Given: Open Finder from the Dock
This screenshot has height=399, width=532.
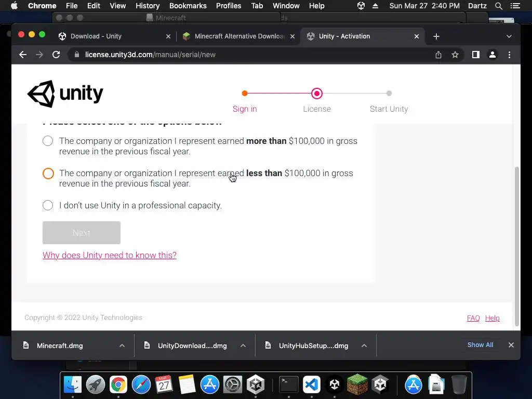Looking at the screenshot, I should tap(73, 384).
